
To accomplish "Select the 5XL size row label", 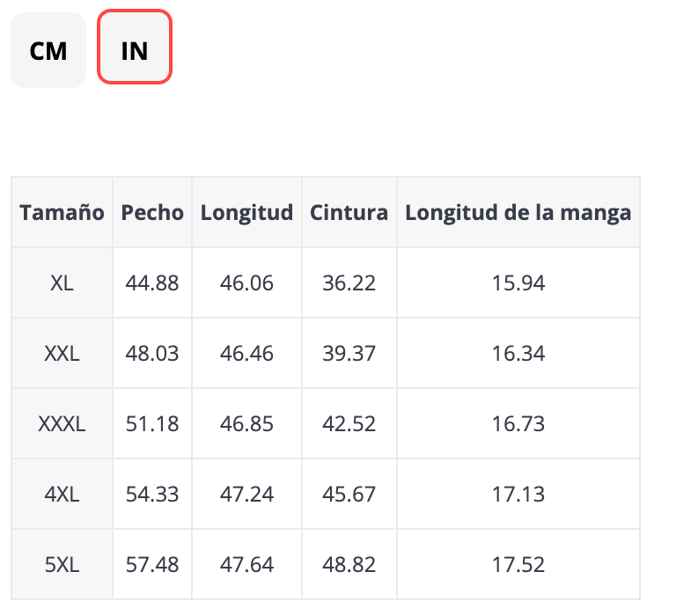I will (x=62, y=564).
